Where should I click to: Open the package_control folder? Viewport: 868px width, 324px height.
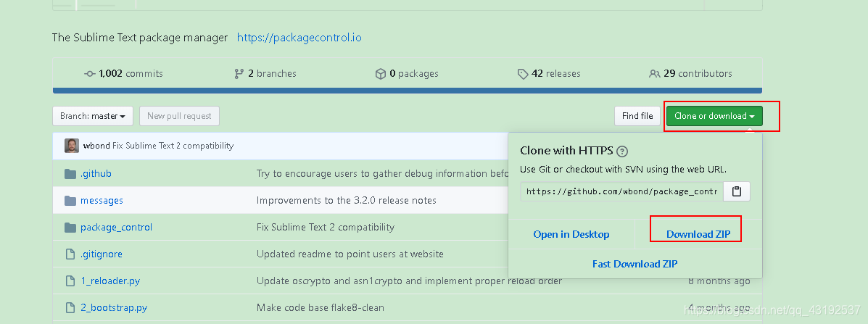[116, 228]
